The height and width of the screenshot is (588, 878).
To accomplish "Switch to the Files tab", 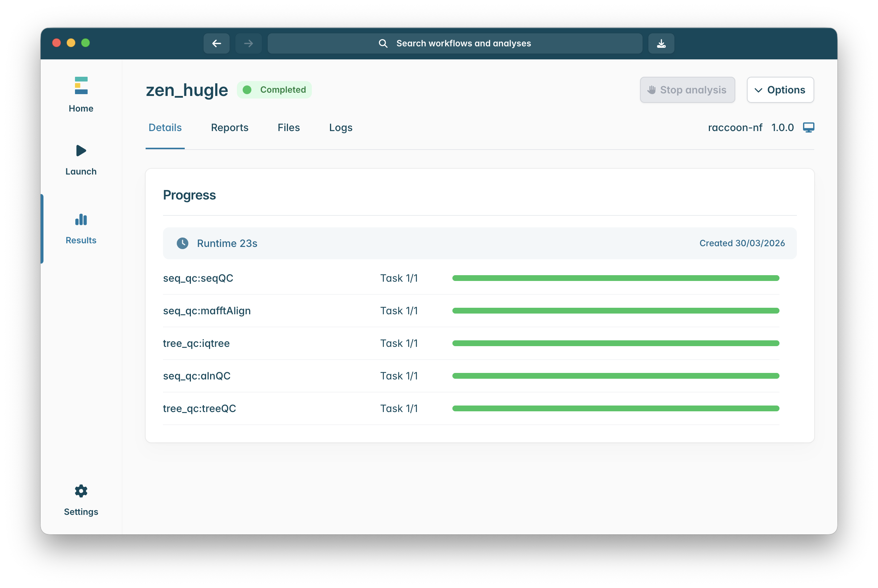I will (x=288, y=127).
